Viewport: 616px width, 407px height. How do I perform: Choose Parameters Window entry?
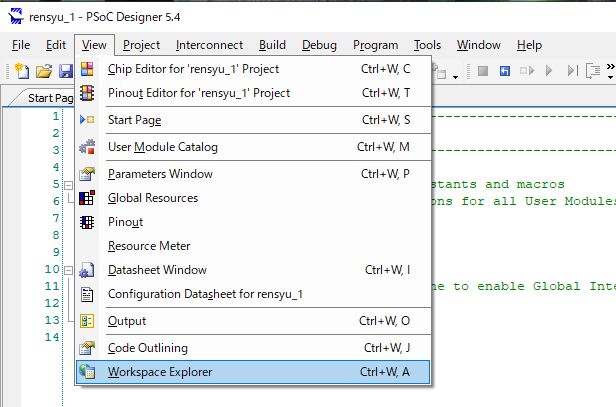[253, 174]
